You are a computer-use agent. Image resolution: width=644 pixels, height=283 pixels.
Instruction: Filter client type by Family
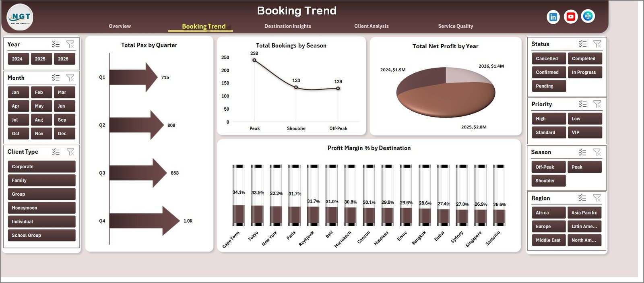pos(41,180)
